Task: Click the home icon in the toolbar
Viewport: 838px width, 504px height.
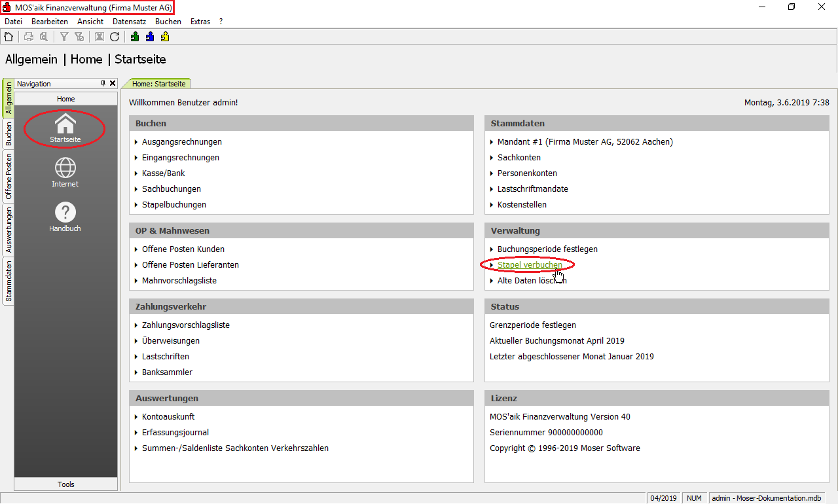Action: click(x=9, y=37)
